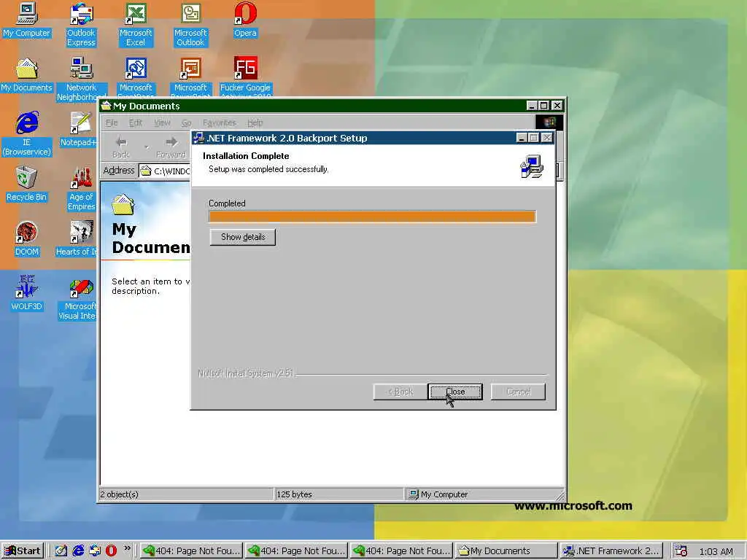This screenshot has width=747, height=560.
Task: Launch Opera from quick launch bar
Action: tap(111, 551)
